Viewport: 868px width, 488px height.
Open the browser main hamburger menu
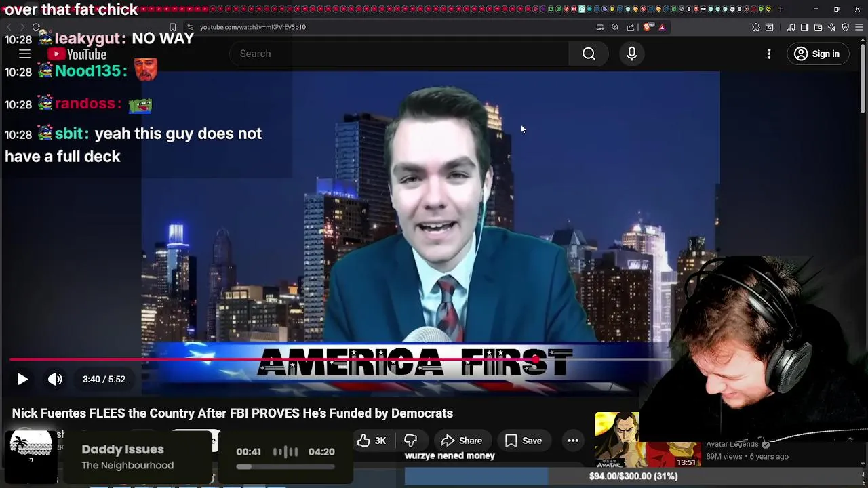pos(859,27)
